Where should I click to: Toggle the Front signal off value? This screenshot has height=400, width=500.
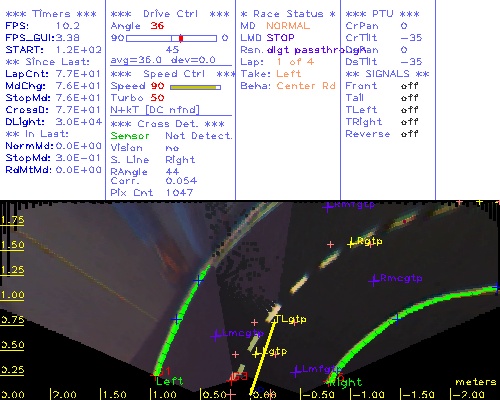click(x=409, y=86)
